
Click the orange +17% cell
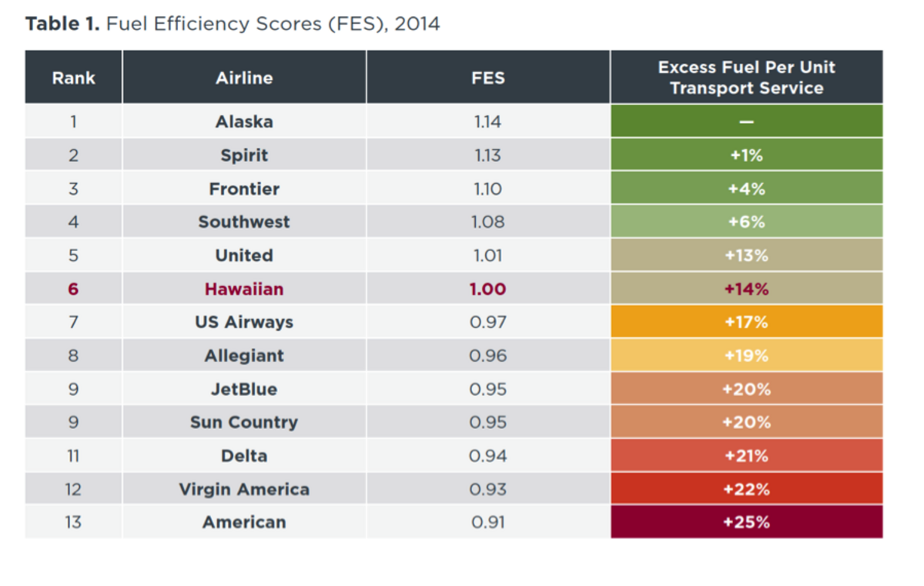click(x=746, y=322)
